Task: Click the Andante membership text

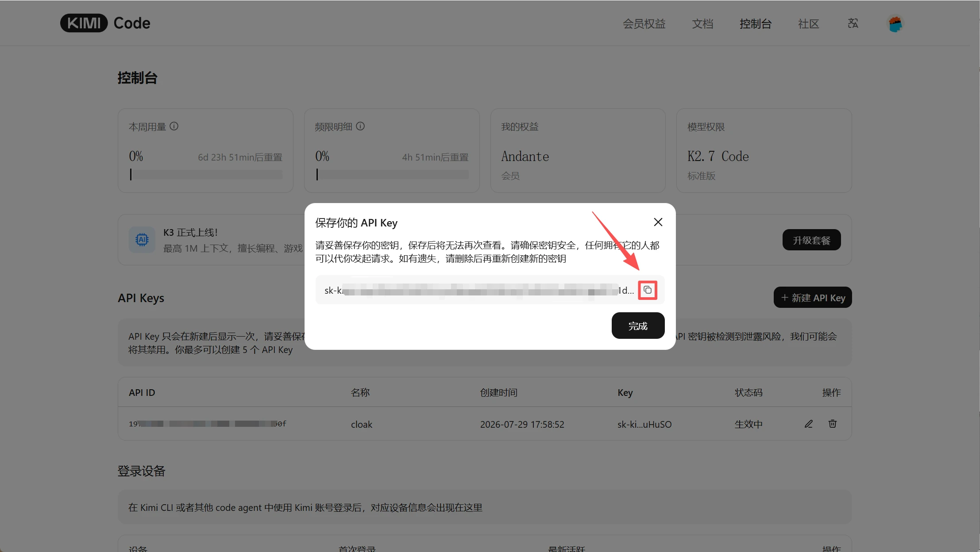Action: click(x=525, y=156)
